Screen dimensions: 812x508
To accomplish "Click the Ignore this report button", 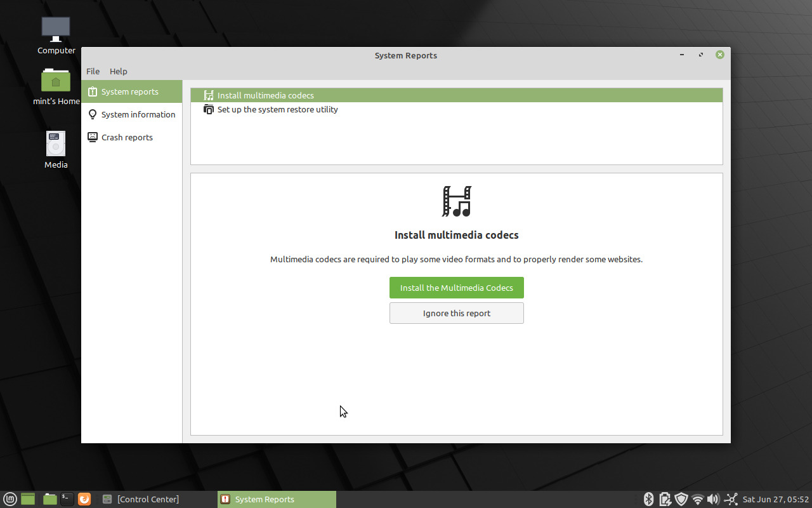I will pyautogui.click(x=457, y=313).
